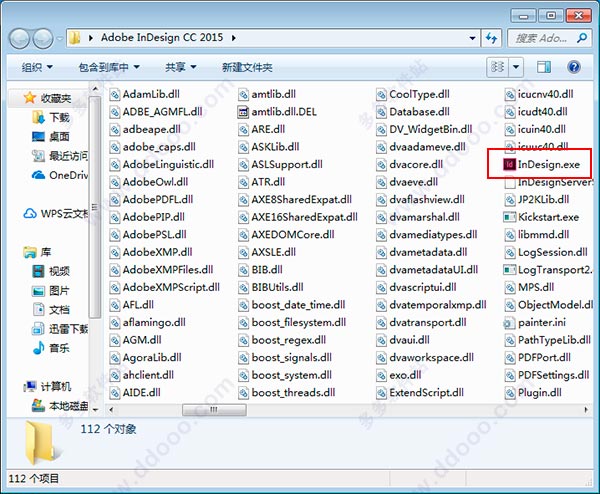
Task: Open Pictures (图片) library
Action: point(51,291)
